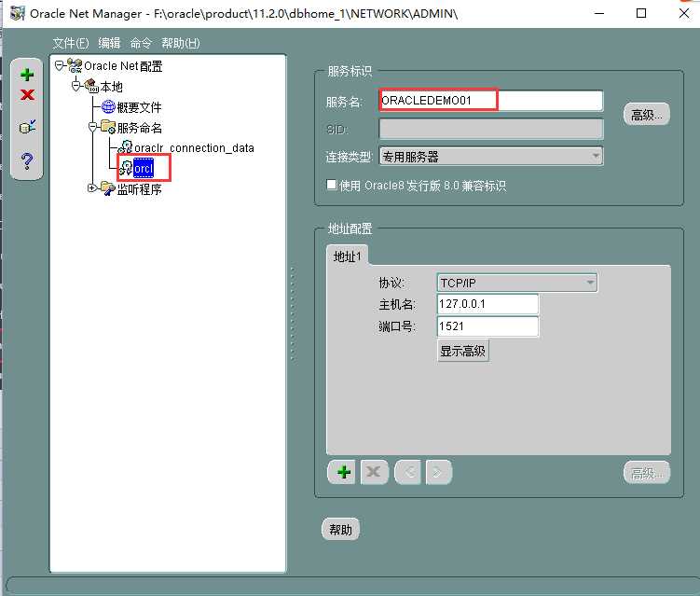Select the 地址1 tab
The image size is (700, 596).
[x=347, y=256]
